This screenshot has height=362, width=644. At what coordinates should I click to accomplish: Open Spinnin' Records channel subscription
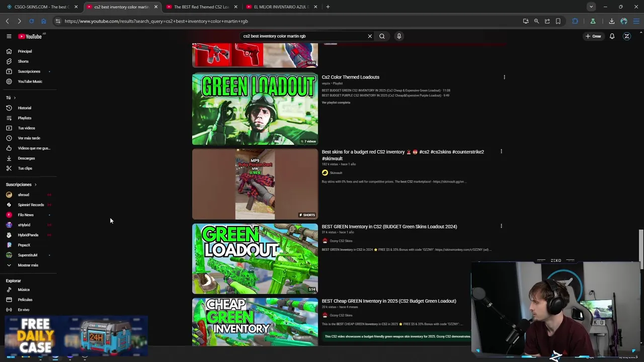[31, 205]
